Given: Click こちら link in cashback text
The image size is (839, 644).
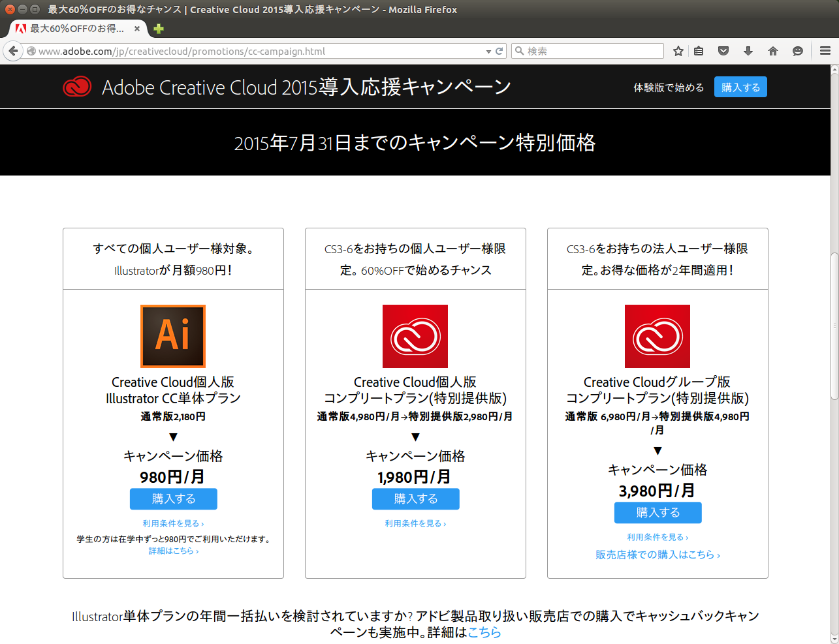Looking at the screenshot, I should tap(484, 632).
